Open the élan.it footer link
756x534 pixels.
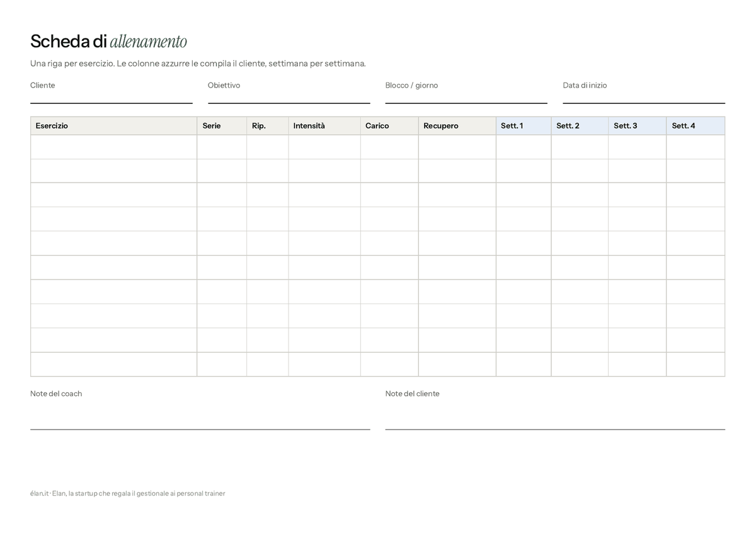click(39, 493)
